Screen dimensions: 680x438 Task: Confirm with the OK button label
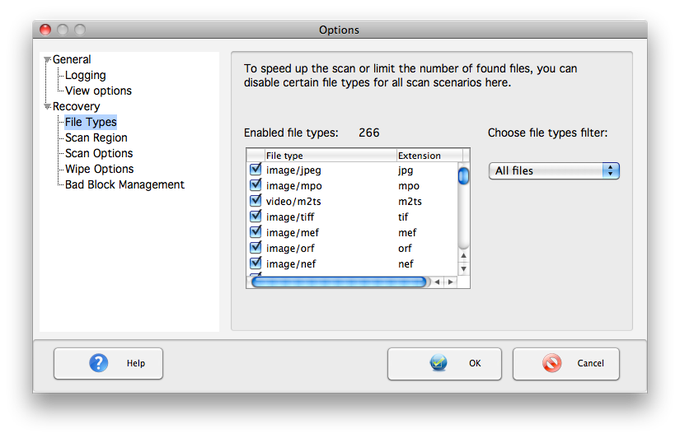[475, 363]
